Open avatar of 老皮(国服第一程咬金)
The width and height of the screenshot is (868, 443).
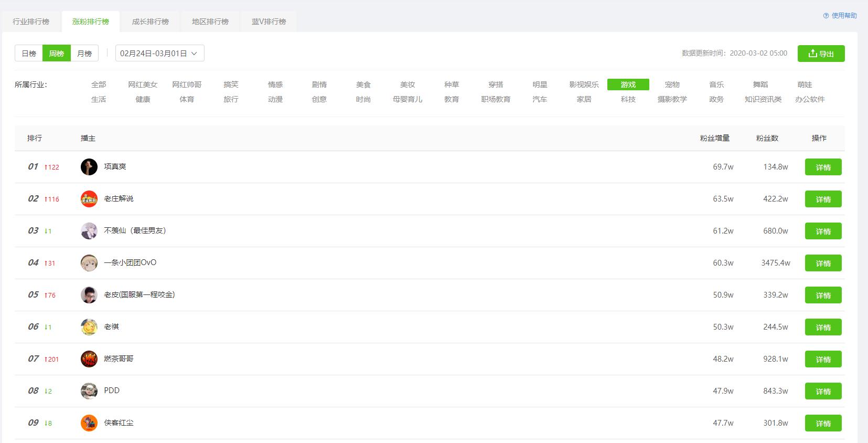coord(89,295)
